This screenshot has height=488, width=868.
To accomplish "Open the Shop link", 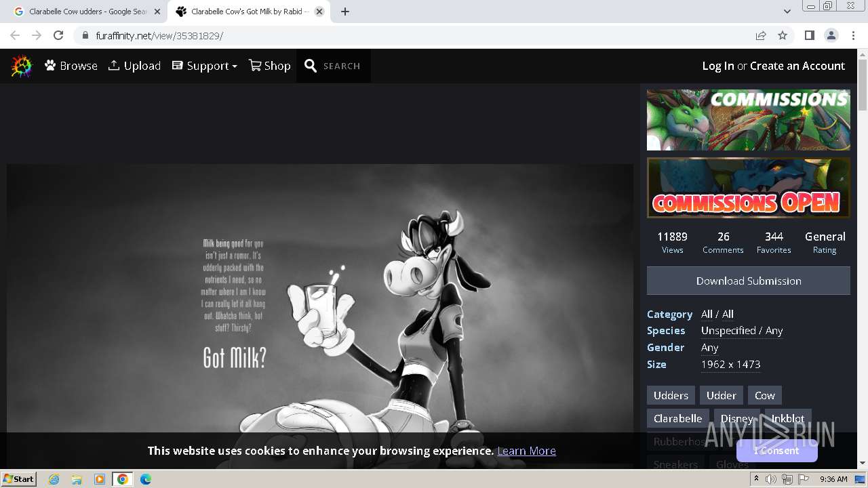I will coord(270,66).
